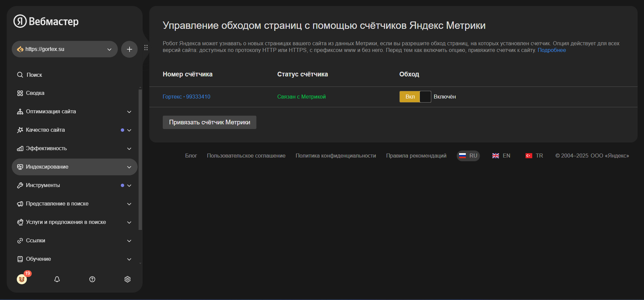Image resolution: width=644 pixels, height=300 pixels.
Task: Expand Услуги и предложения в поиске chevron
Action: tap(129, 222)
